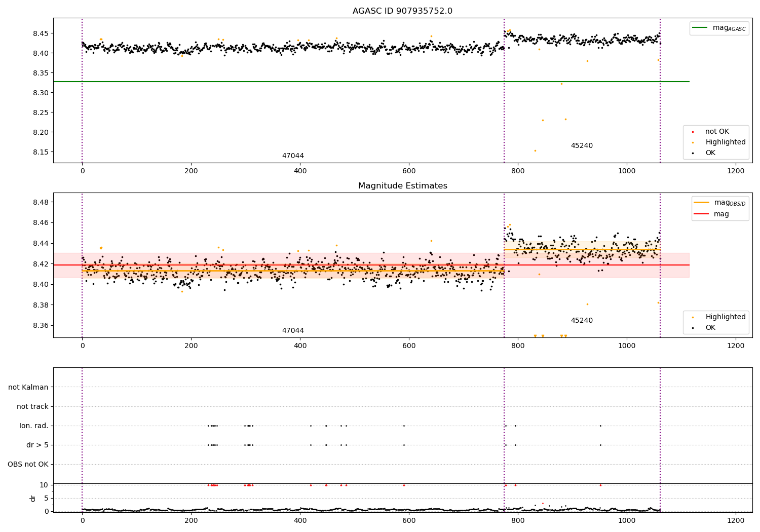Screen dimensions: 760x532
Task: Click the 8.38 y-tick in Magnitude Estimates
Action: (41, 305)
